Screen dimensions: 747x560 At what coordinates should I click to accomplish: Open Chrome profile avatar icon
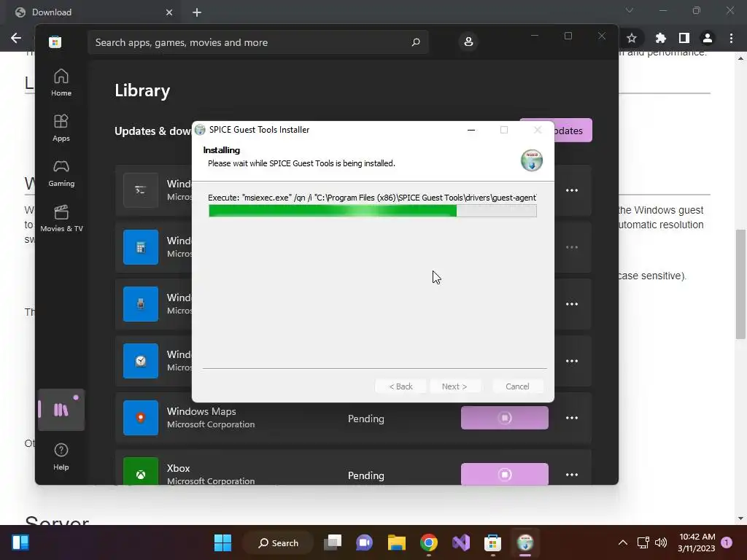point(708,38)
